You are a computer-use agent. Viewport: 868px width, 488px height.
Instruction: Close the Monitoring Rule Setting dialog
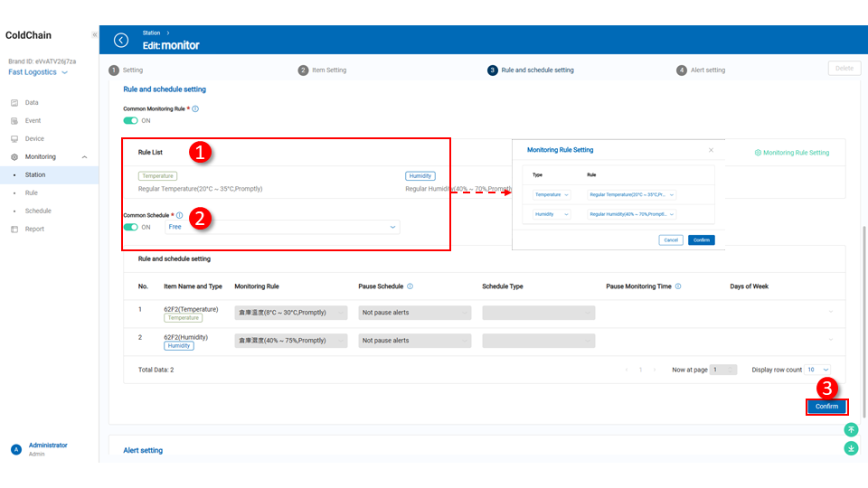tap(711, 150)
